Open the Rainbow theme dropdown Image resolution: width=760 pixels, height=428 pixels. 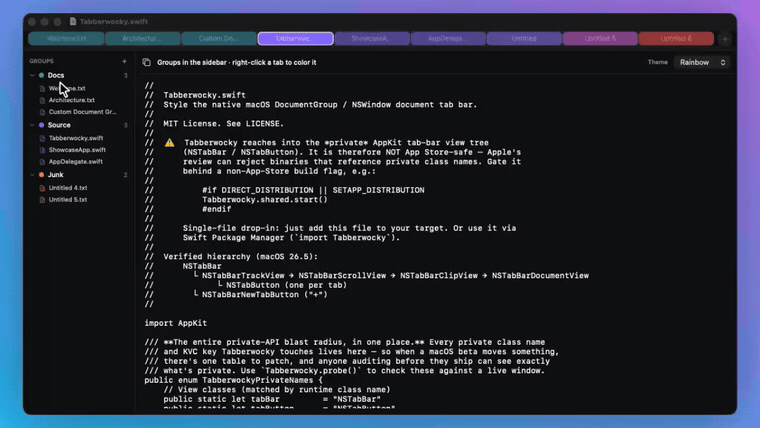tap(702, 62)
